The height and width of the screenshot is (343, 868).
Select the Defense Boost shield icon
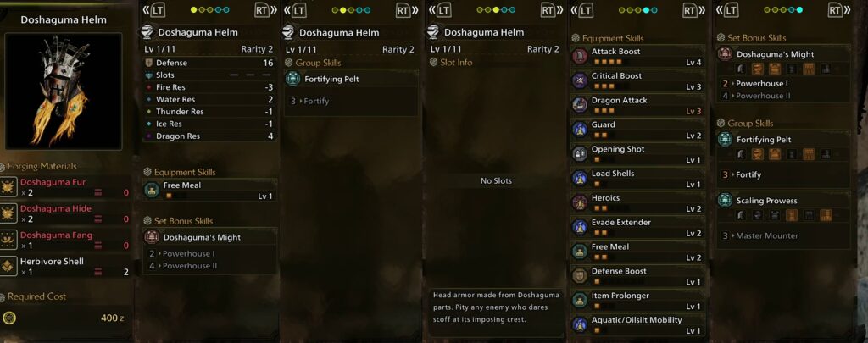click(580, 275)
